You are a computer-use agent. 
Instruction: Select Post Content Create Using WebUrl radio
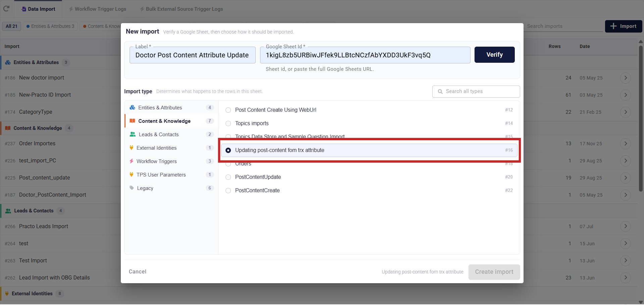228,110
